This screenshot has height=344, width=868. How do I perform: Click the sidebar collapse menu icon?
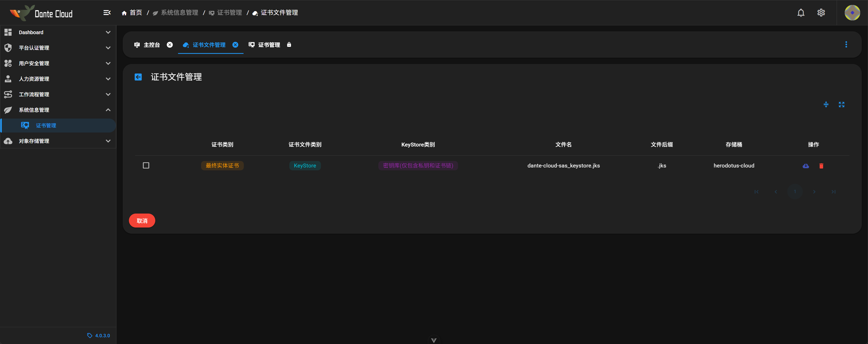click(x=107, y=13)
